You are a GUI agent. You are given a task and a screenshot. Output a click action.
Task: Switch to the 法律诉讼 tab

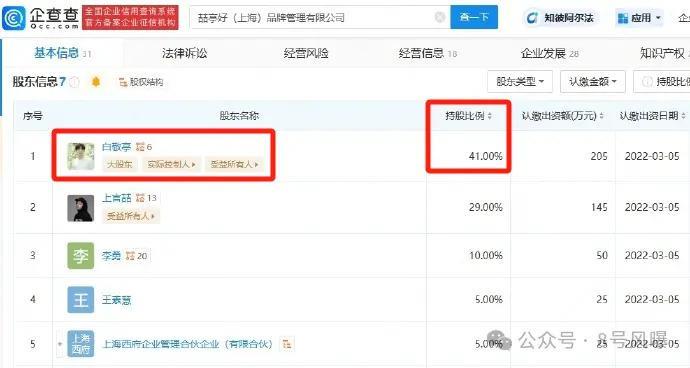pyautogui.click(x=184, y=53)
